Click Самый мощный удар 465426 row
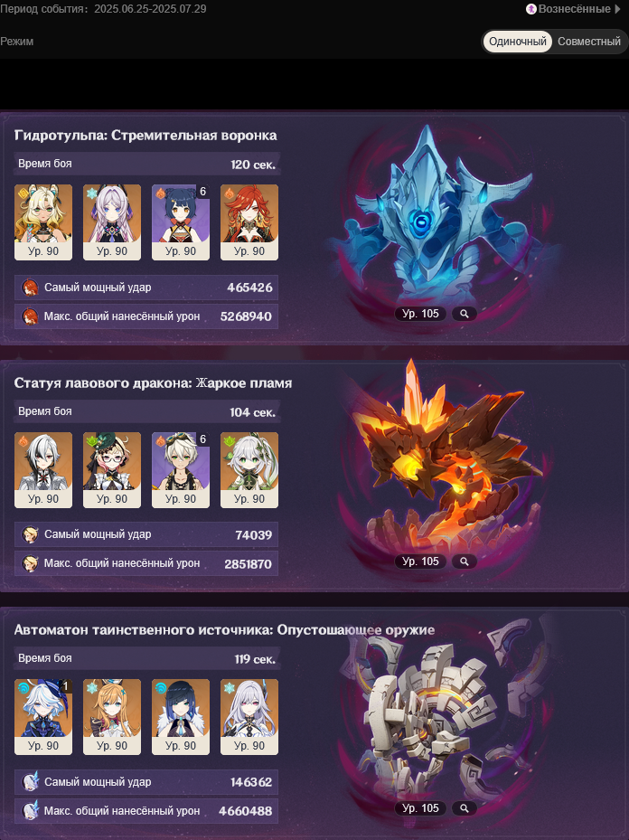The height and width of the screenshot is (840, 629). pos(146,288)
